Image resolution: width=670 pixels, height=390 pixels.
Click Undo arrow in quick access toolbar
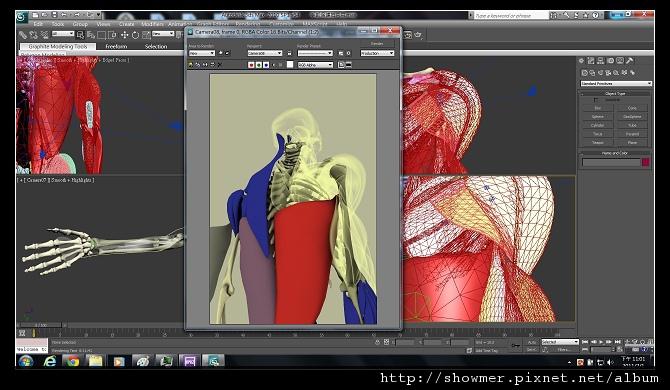point(64,15)
